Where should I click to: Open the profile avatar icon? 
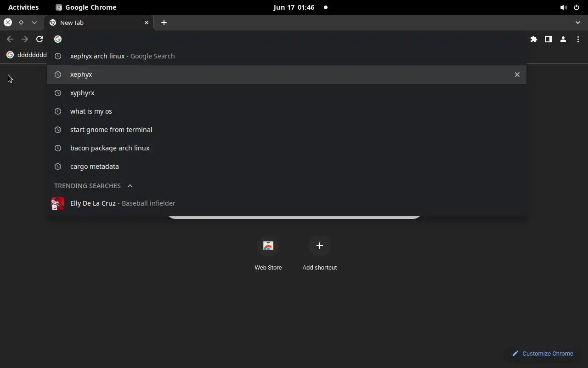tap(563, 39)
